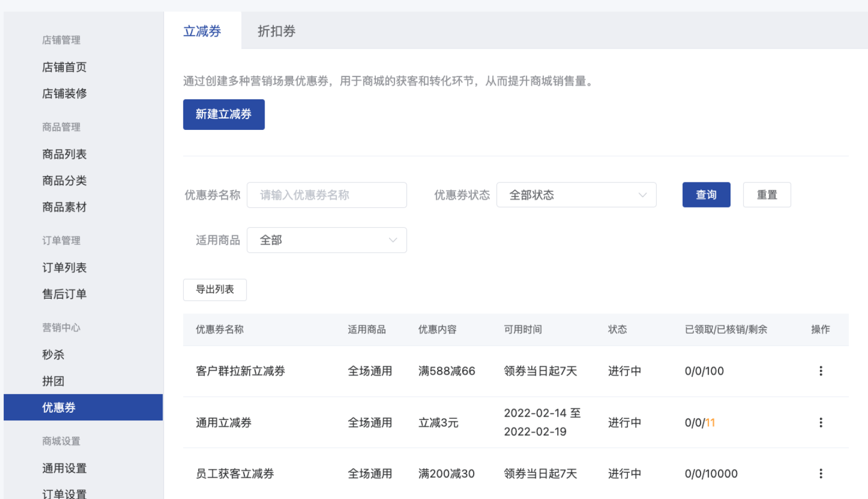Open 店铺首页 in the sidebar

point(64,67)
